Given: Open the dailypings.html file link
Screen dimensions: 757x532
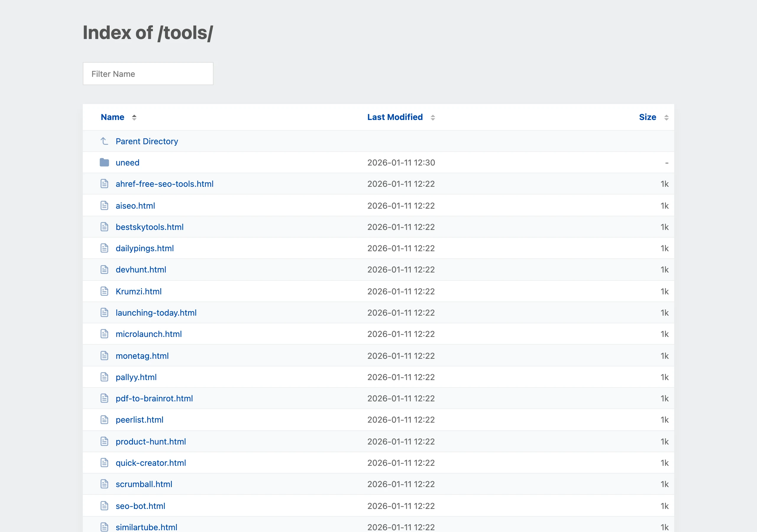Looking at the screenshot, I should pyautogui.click(x=145, y=248).
